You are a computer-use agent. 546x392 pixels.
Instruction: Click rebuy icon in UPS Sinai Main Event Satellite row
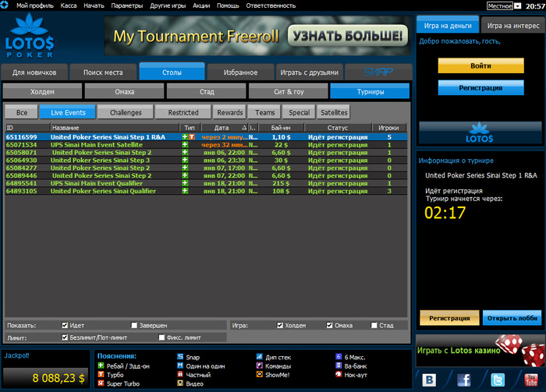(x=185, y=145)
